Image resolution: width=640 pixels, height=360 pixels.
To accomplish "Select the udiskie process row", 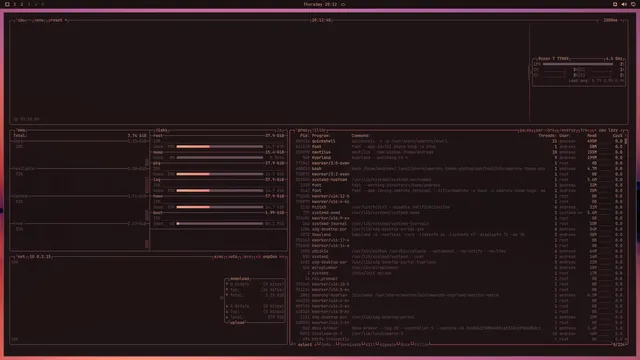I will 460,251.
